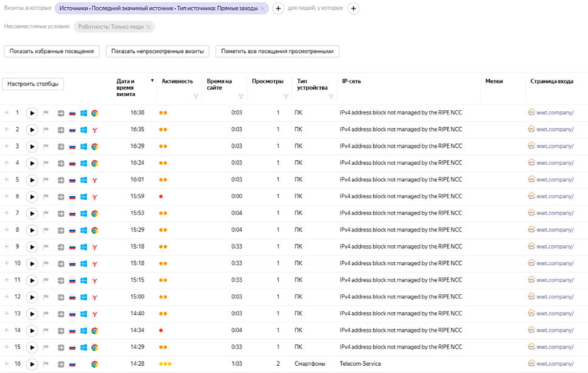Click the Russian flag icon in row 7
Image resolution: width=588 pixels, height=373 pixels.
[x=72, y=213]
